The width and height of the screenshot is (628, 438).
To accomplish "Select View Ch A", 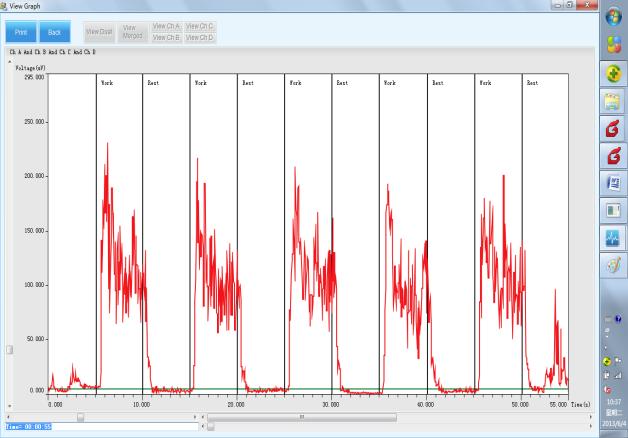I will click(166, 26).
